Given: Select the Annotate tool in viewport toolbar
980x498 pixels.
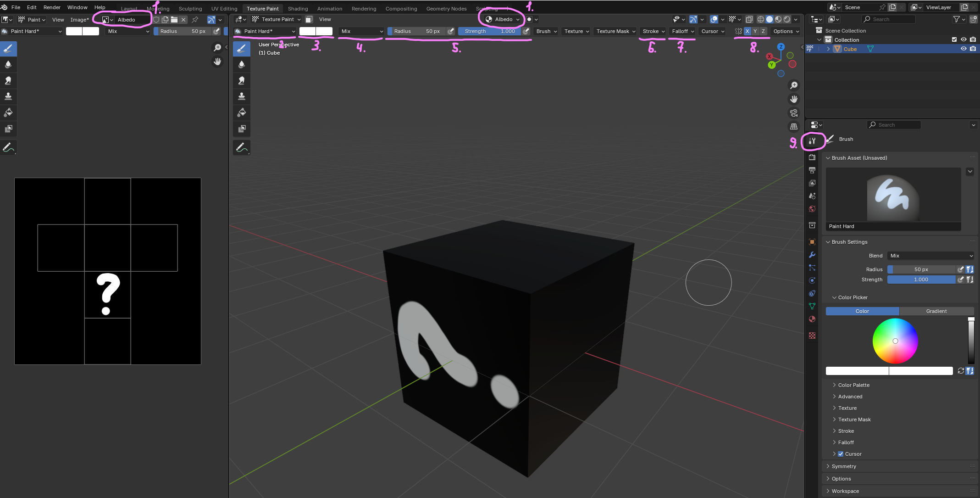Looking at the screenshot, I should 242,148.
